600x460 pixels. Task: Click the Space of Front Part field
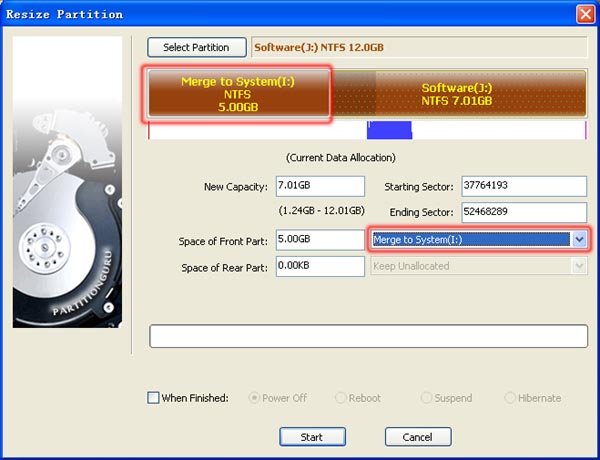click(x=320, y=240)
